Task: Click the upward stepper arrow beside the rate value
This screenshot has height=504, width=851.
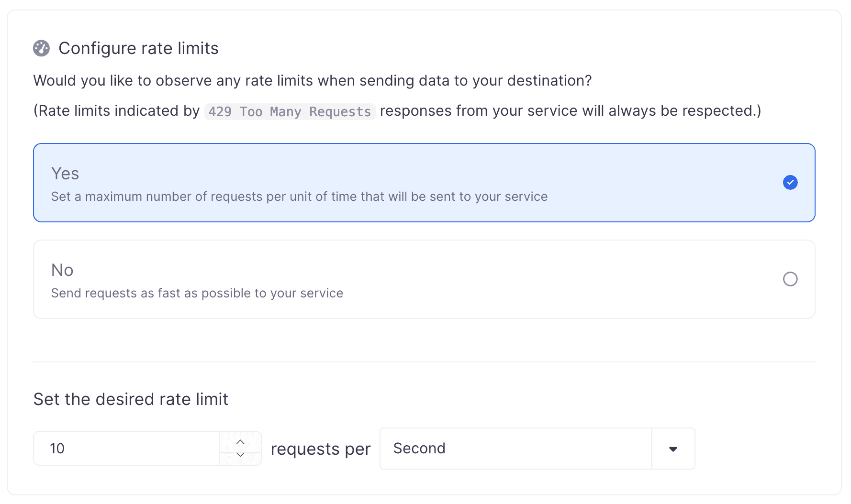Action: point(241,441)
